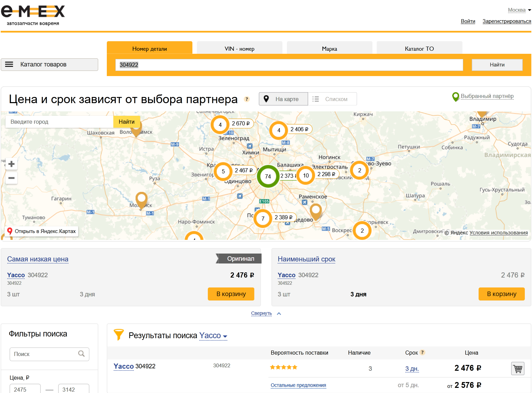Focus the filter Поиск field
Screen dimensions: 532x393
point(49,354)
